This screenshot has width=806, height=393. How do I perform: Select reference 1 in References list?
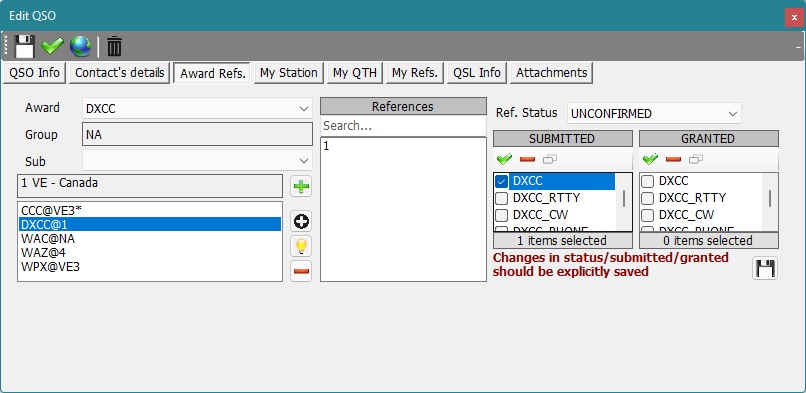coord(403,147)
